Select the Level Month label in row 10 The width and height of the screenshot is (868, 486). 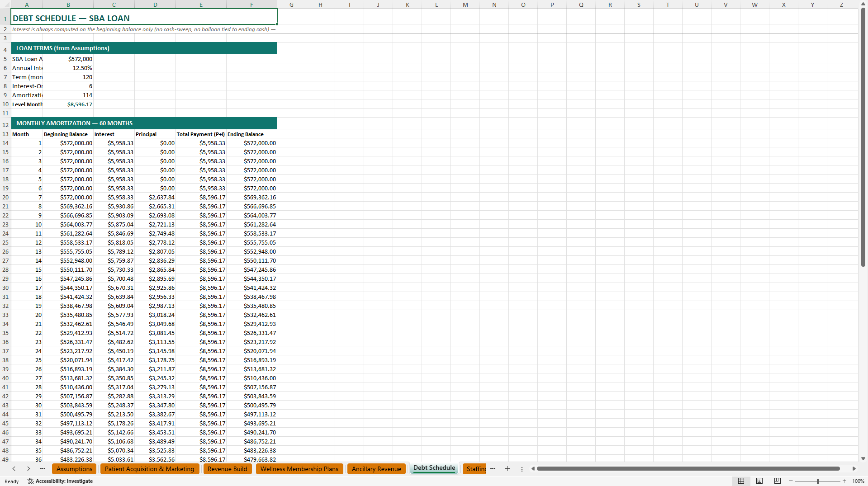(x=27, y=104)
